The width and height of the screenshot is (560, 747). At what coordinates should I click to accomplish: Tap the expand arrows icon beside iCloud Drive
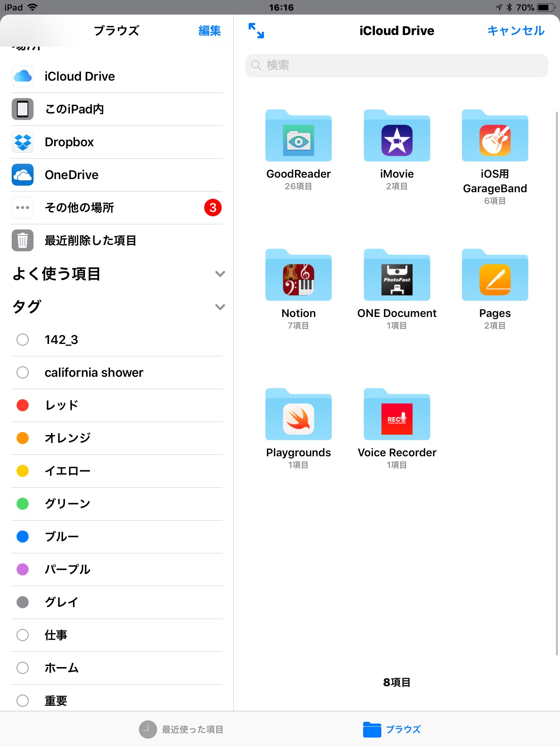click(256, 31)
